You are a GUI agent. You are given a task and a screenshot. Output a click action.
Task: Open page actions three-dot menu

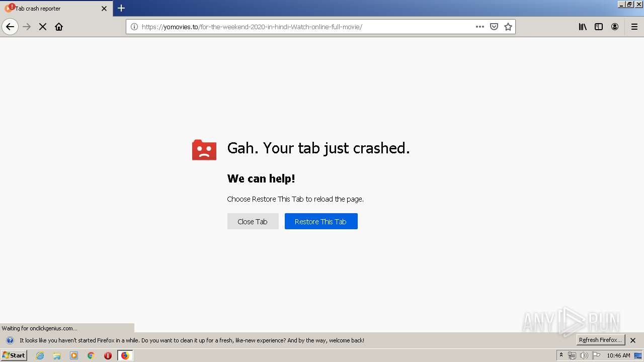pos(480,27)
